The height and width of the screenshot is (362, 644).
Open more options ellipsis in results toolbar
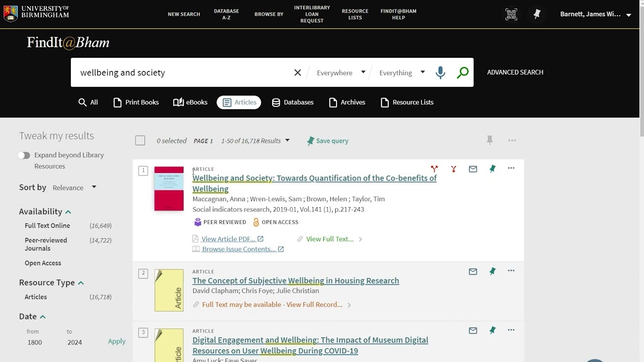point(512,140)
